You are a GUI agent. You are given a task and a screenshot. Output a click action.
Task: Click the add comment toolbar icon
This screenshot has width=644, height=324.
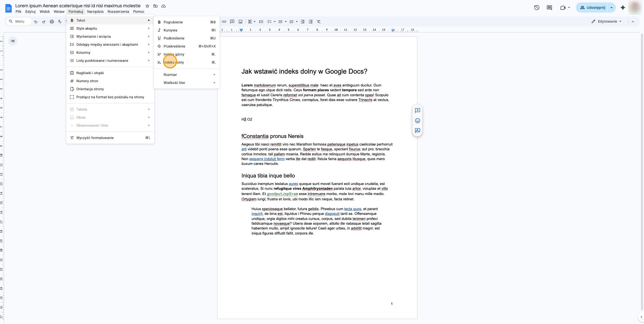232,22
